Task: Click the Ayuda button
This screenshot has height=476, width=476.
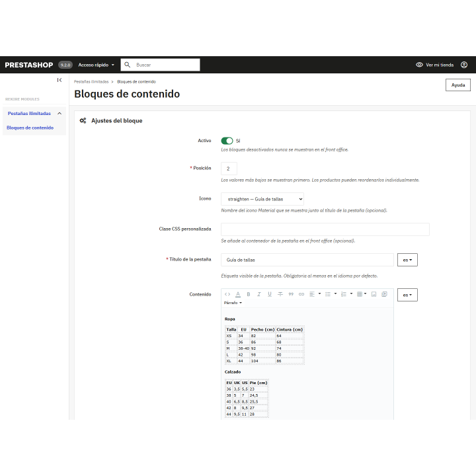Action: point(457,85)
